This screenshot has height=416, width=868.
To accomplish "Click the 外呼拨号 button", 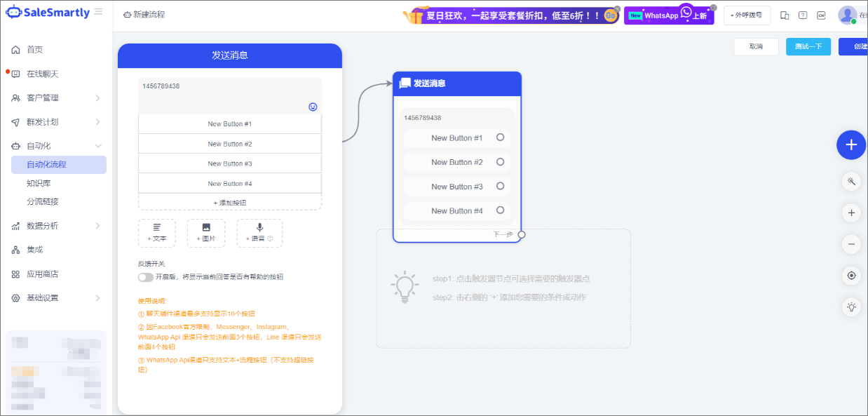I will 747,15.
